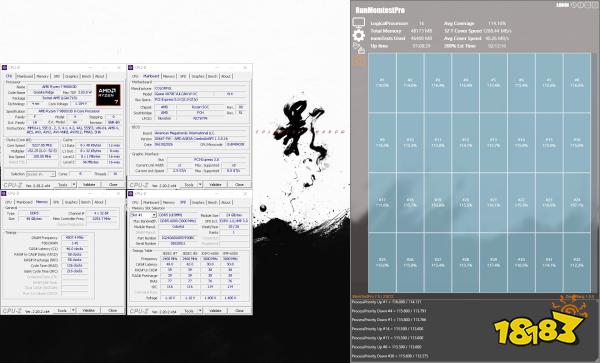Open the monitor icon in RunMemtestPro sidebar
Viewport: 600px width, 363px height.
coord(359,23)
